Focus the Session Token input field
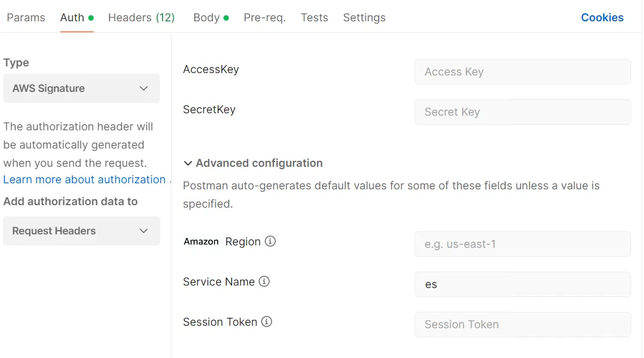Viewport: 644px width, 358px height. pyautogui.click(x=522, y=325)
